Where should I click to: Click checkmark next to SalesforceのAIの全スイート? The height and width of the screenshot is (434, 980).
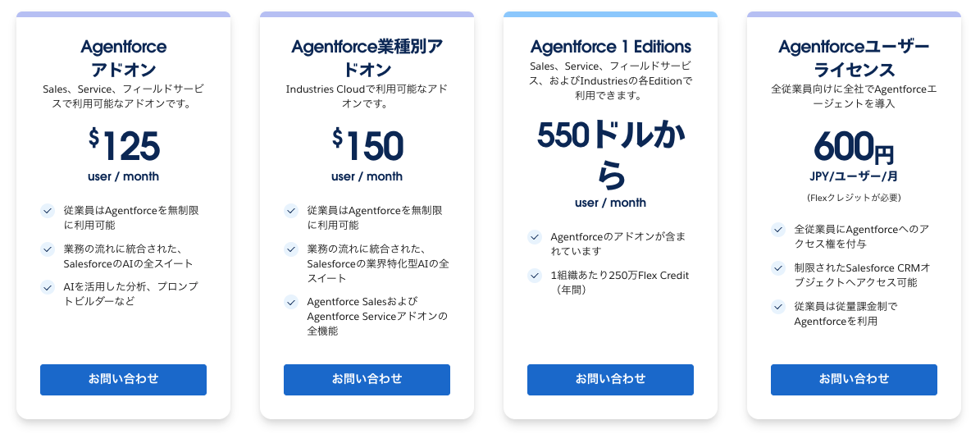48,249
